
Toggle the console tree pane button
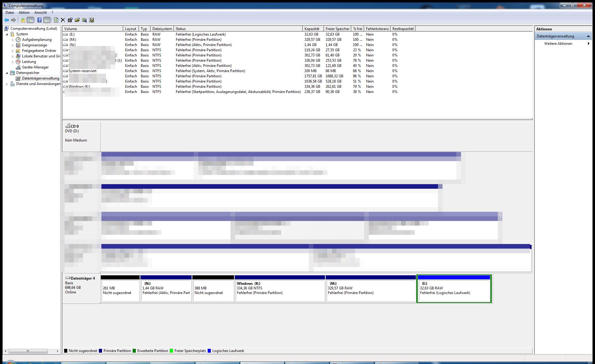pos(30,20)
